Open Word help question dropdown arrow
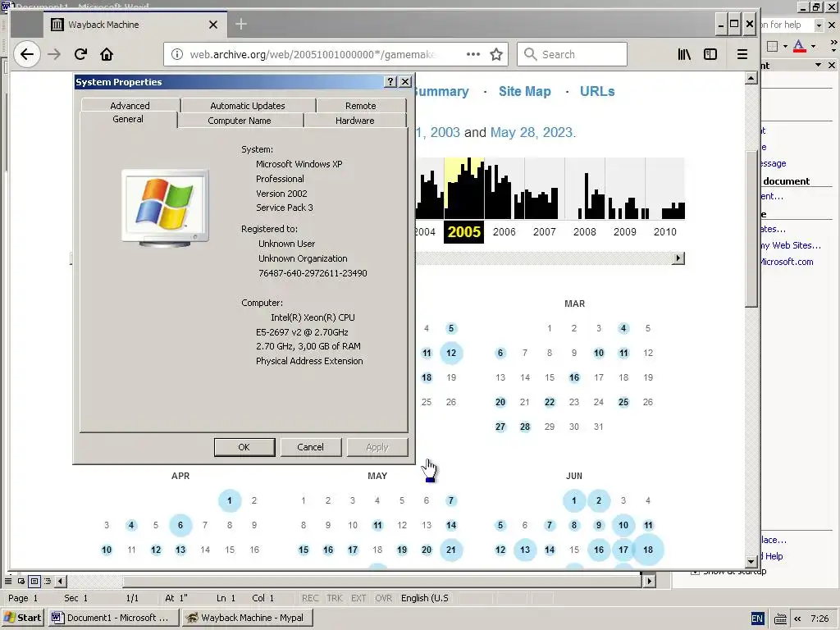 tap(819, 25)
